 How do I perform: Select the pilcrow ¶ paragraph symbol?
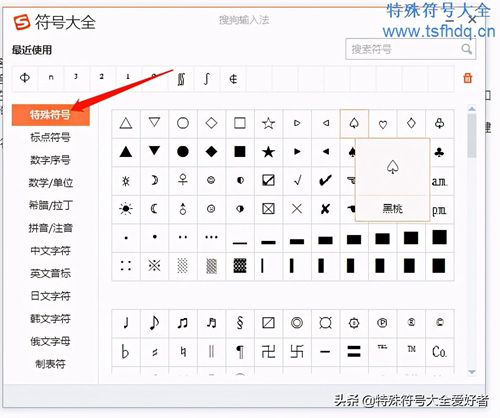[240, 352]
